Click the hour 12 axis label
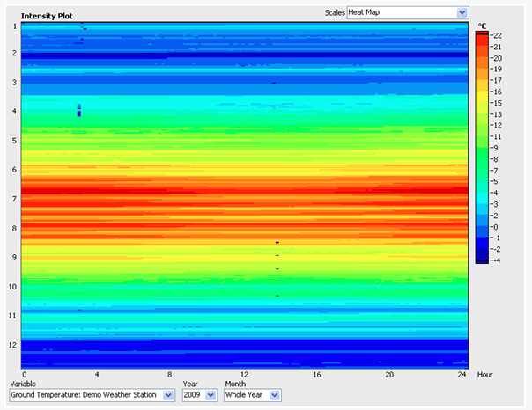532x410 pixels. tap(244, 375)
